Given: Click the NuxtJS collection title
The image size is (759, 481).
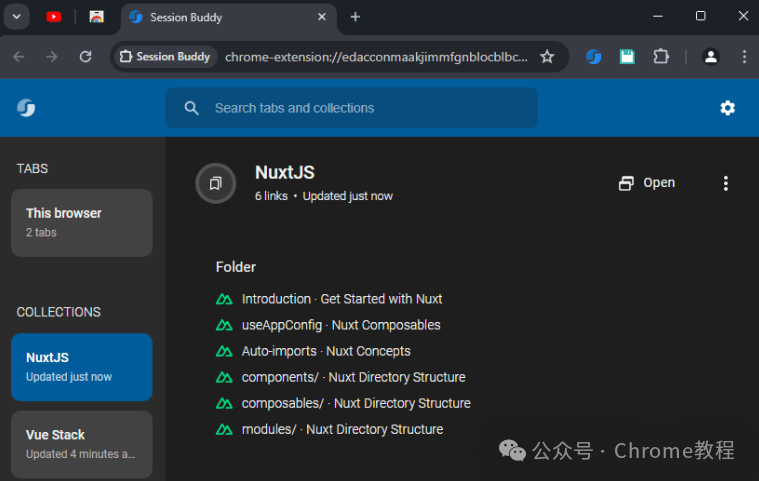Looking at the screenshot, I should 285,173.
